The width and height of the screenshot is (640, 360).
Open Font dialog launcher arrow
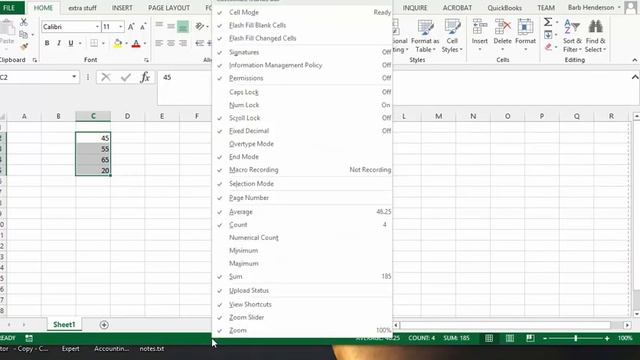[x=146, y=60]
